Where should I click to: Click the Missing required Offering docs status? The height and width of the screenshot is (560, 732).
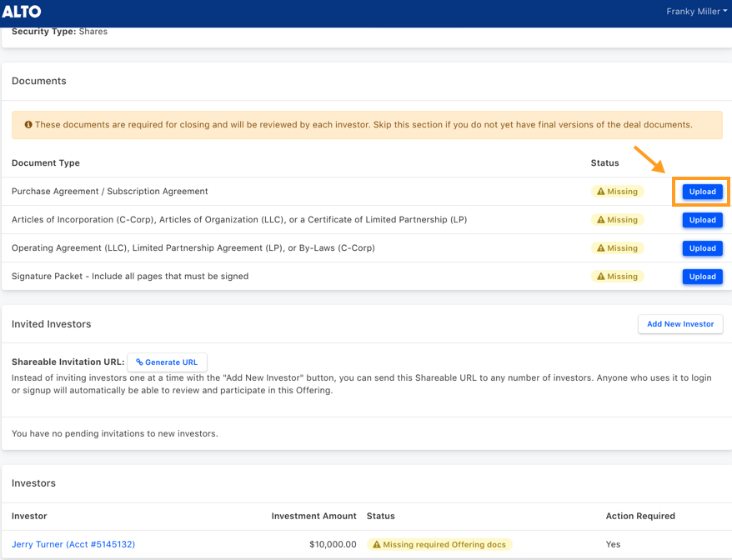pos(439,544)
